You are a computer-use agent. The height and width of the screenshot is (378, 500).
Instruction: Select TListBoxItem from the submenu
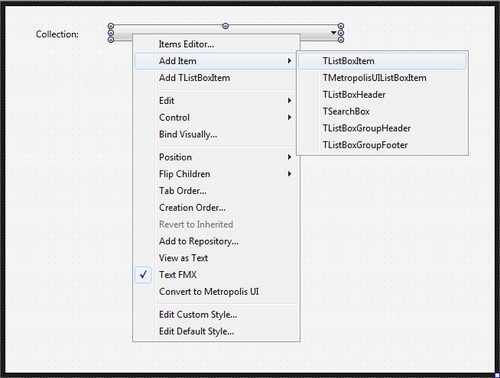(382, 61)
